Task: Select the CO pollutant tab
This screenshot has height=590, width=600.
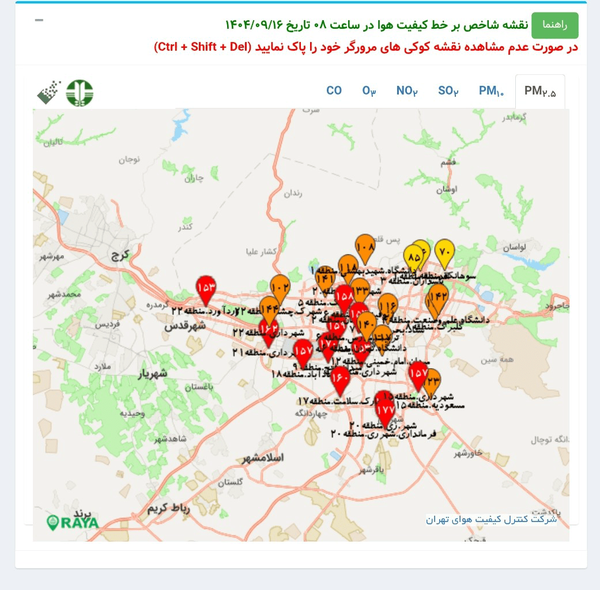Action: 334,91
